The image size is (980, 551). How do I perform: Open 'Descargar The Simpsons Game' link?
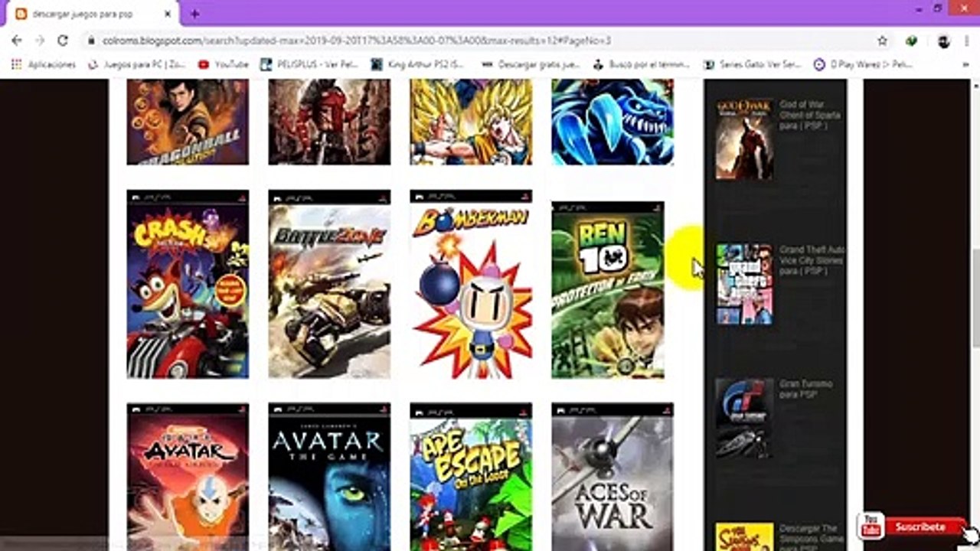click(810, 537)
